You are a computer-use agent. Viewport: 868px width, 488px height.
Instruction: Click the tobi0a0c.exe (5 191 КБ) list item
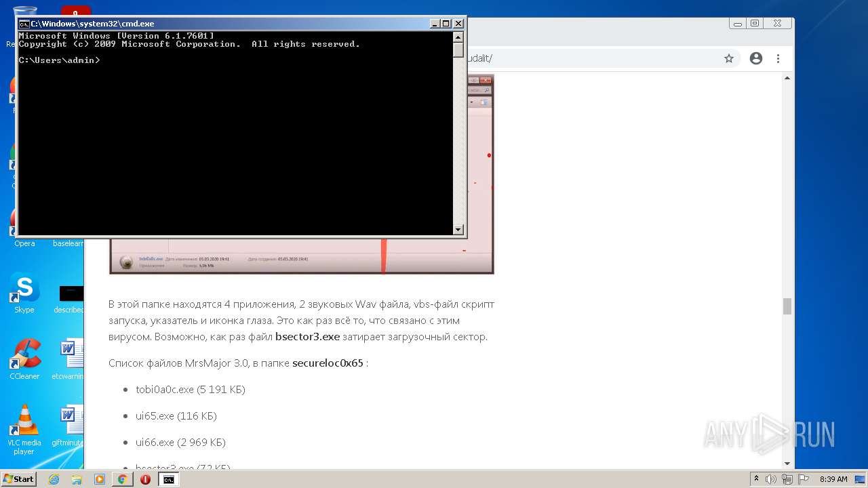[191, 389]
